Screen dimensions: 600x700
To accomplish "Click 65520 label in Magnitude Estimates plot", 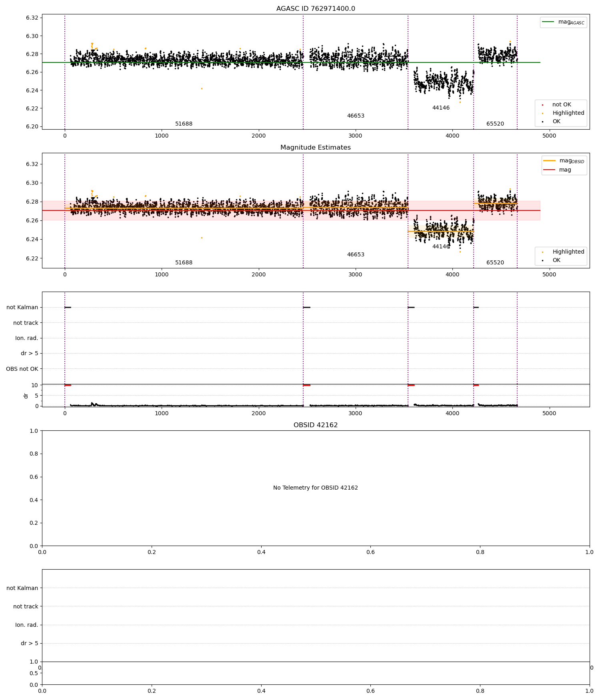I will (495, 263).
